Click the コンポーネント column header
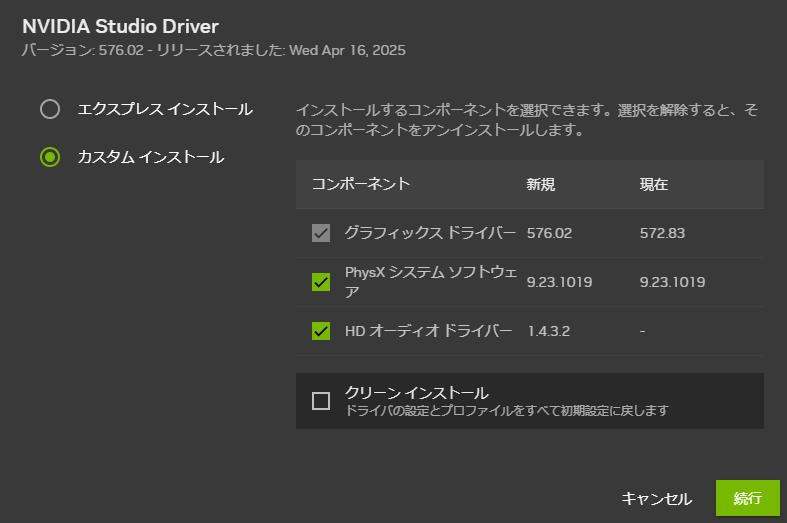Viewport: 787px width, 523px height. 361,184
